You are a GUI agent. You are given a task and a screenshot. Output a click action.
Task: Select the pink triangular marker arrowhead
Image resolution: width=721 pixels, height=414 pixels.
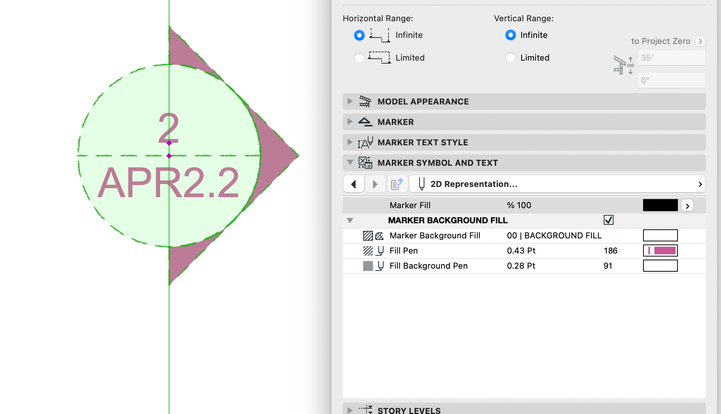276,155
